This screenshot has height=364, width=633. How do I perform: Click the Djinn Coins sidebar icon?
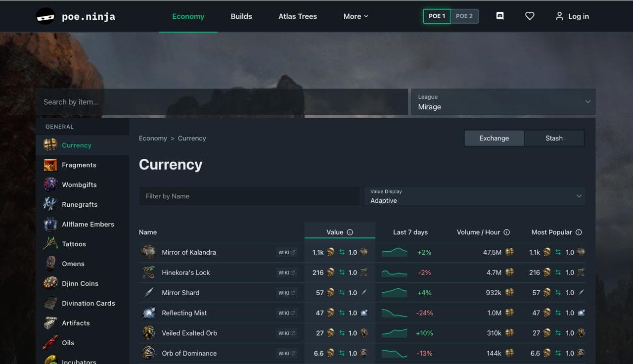tap(50, 283)
